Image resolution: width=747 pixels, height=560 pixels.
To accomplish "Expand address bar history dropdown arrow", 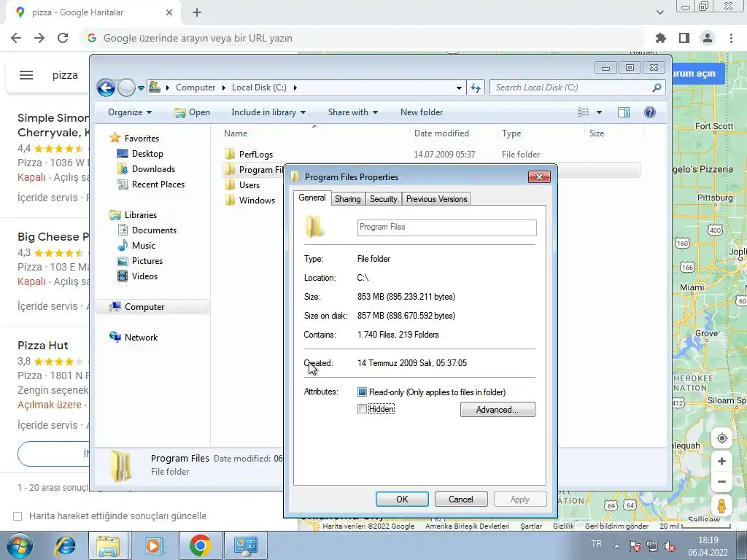I will point(459,87).
